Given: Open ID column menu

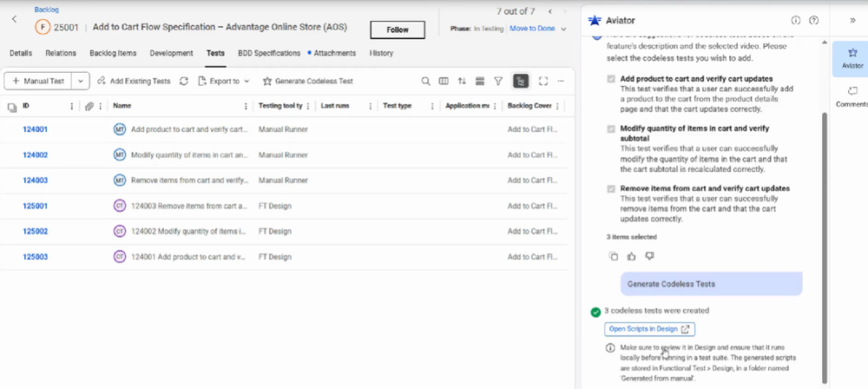Looking at the screenshot, I should [71, 107].
